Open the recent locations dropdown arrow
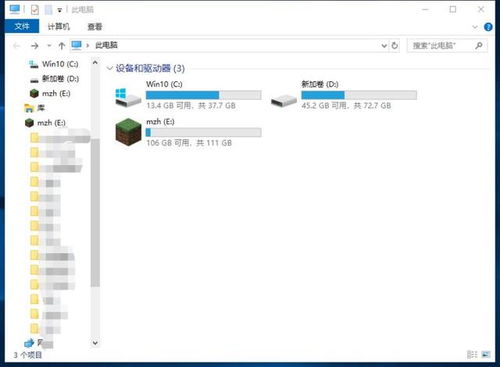Screen dimensions: 500x367 pos(49,46)
